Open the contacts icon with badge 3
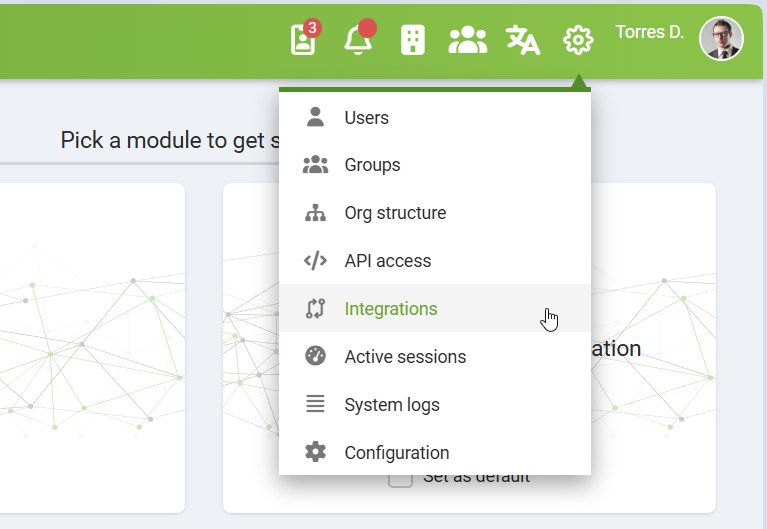This screenshot has height=529, width=767. click(x=303, y=40)
